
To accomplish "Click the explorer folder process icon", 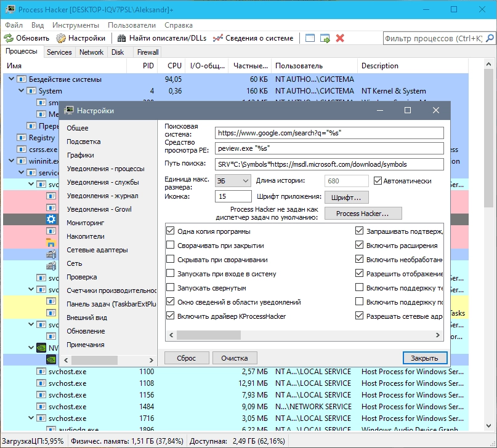I will tap(51, 242).
